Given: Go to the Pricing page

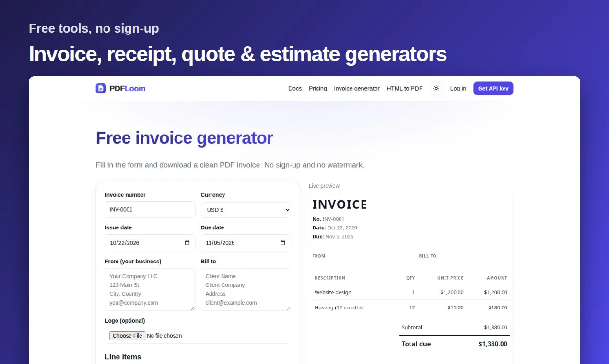Looking at the screenshot, I should 318,88.
